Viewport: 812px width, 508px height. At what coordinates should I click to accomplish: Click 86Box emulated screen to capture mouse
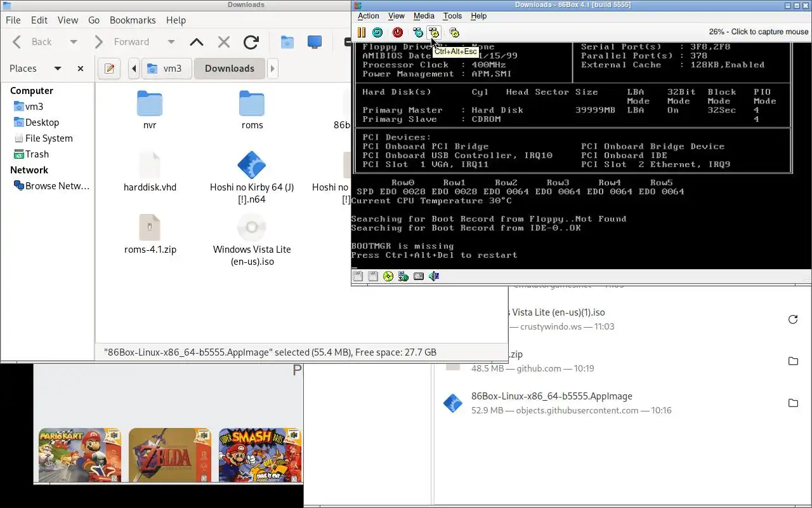point(581,156)
